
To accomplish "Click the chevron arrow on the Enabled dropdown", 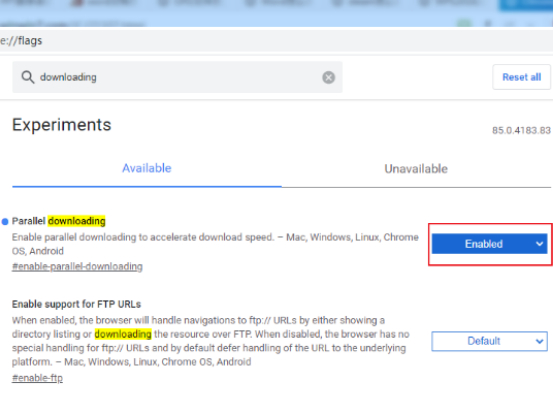I will tap(539, 244).
